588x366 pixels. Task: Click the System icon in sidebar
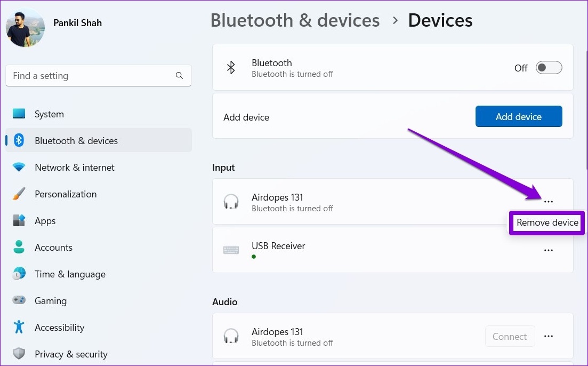point(19,114)
